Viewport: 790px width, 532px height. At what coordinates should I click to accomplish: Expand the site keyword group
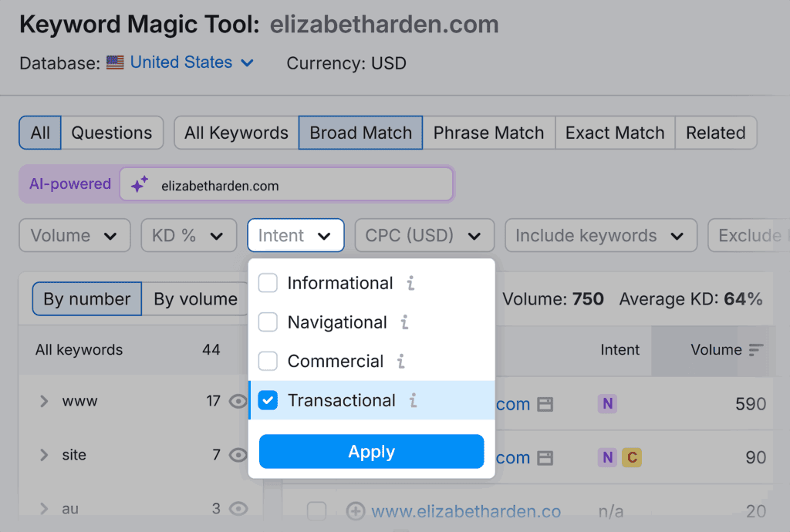45,455
